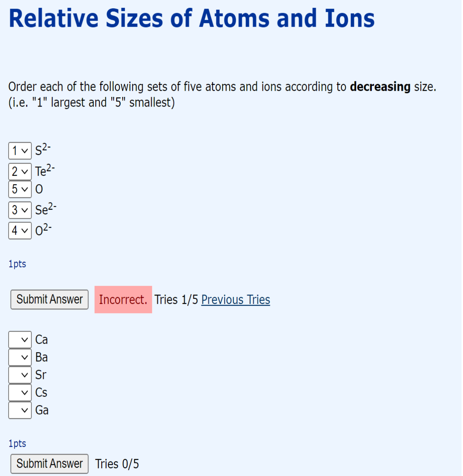Open the ranking dropdown next to Te2-

click(x=19, y=172)
